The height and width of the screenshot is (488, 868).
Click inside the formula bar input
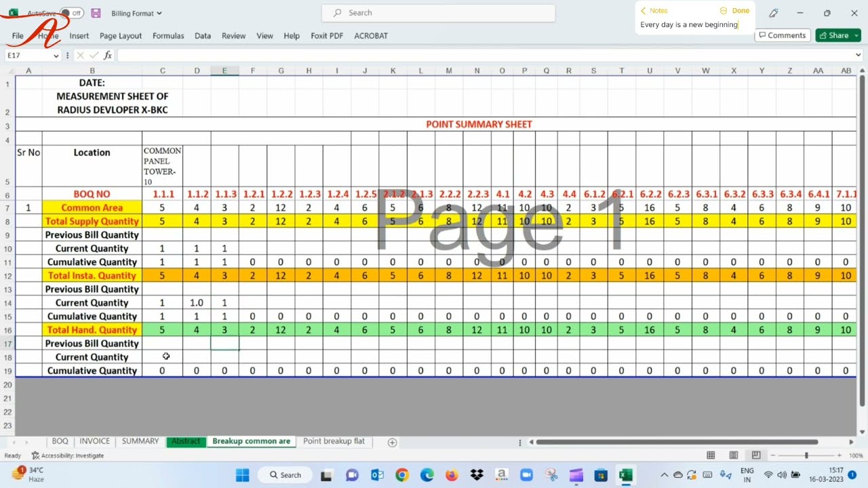(x=484, y=56)
